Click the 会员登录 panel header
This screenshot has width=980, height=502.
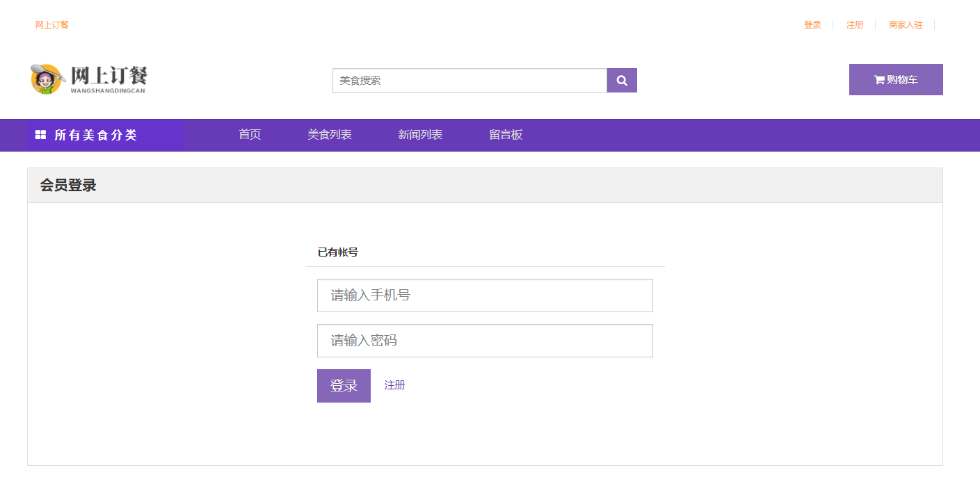(67, 185)
